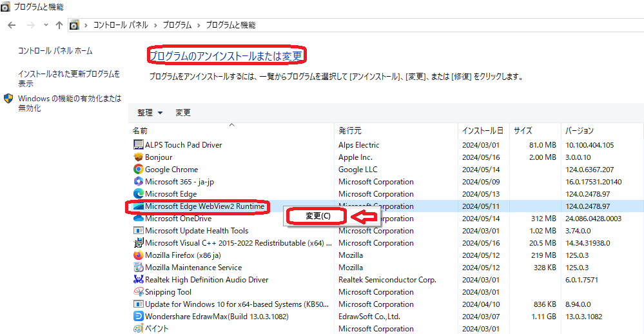The height and width of the screenshot is (334, 644).
Task: Click publisher EdrawSoft Co.,Ltd.
Action: (369, 317)
